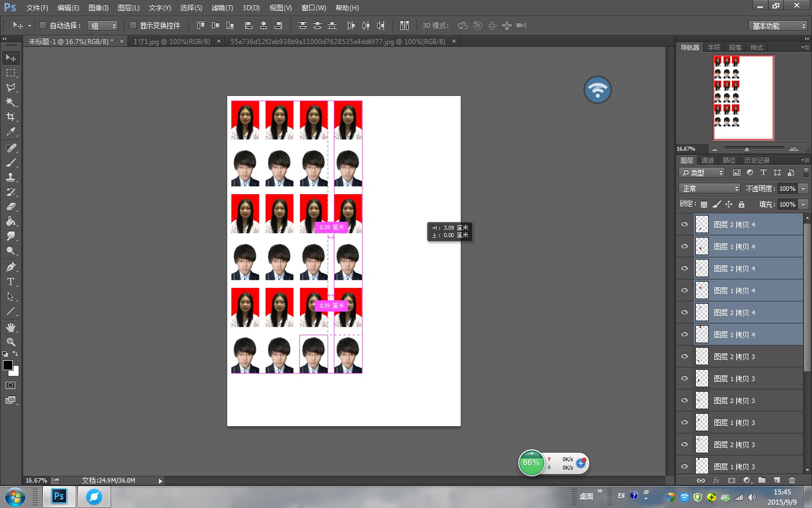Screen dimensions: 812x508
Task: Select the Hand tool
Action: point(11,327)
